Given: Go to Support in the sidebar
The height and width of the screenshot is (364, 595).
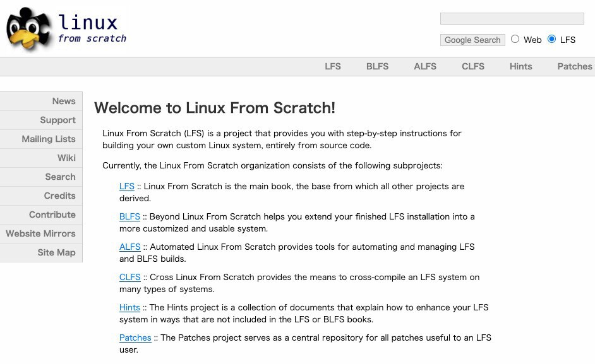Looking at the screenshot, I should pos(57,120).
